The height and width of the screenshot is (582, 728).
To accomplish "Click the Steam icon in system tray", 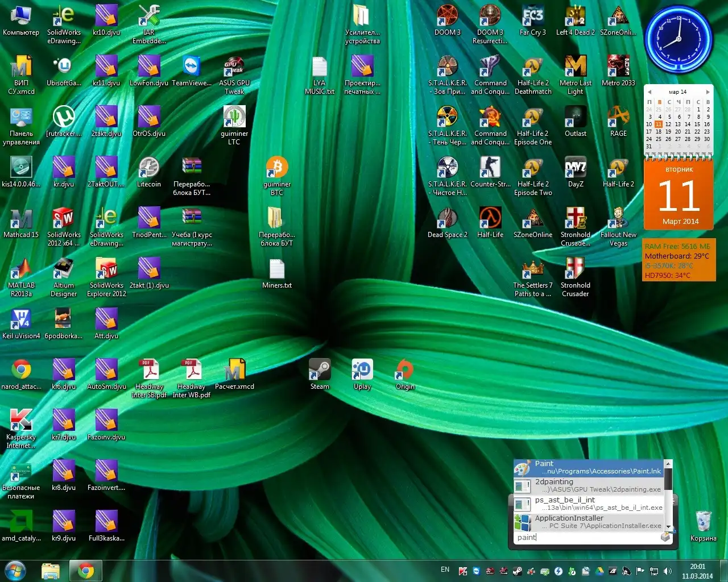I will point(517,571).
